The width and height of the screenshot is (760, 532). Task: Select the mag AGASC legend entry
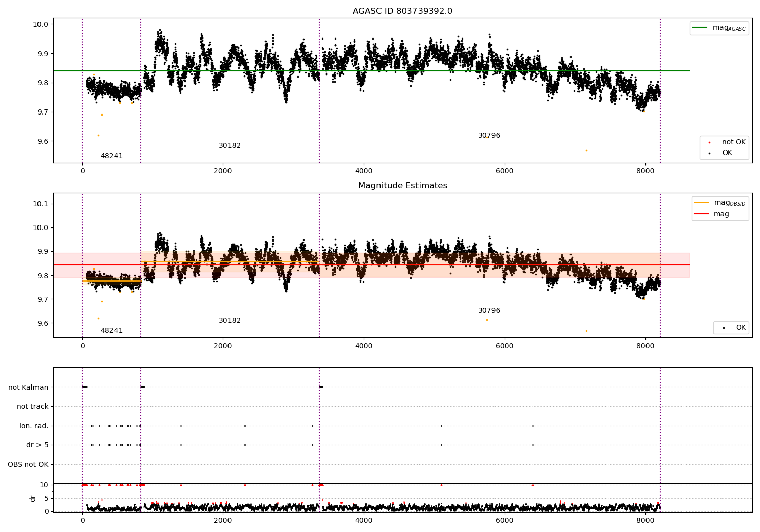[719, 28]
